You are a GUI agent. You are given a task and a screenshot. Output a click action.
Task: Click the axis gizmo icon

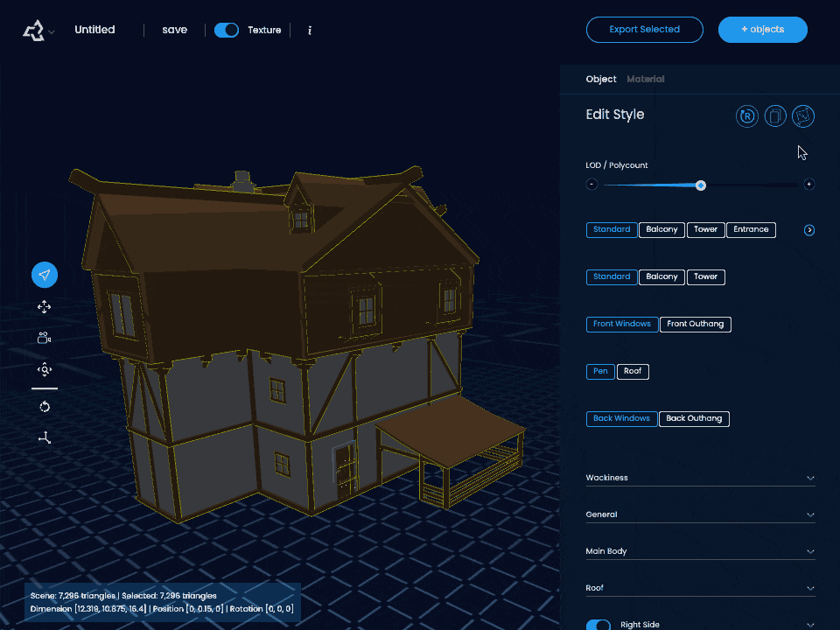click(45, 438)
